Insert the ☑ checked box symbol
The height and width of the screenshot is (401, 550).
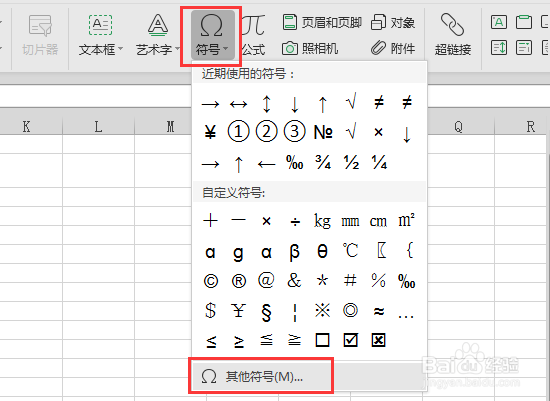(x=350, y=340)
